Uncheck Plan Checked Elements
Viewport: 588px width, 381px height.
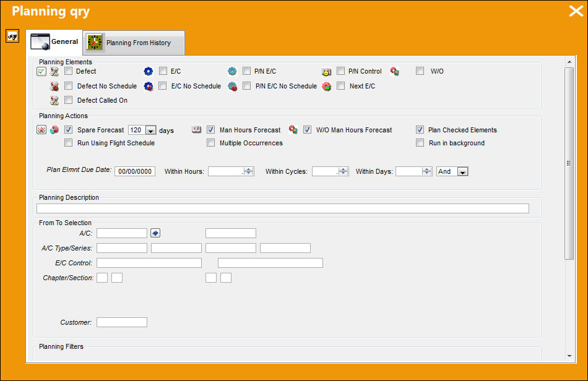(x=420, y=130)
